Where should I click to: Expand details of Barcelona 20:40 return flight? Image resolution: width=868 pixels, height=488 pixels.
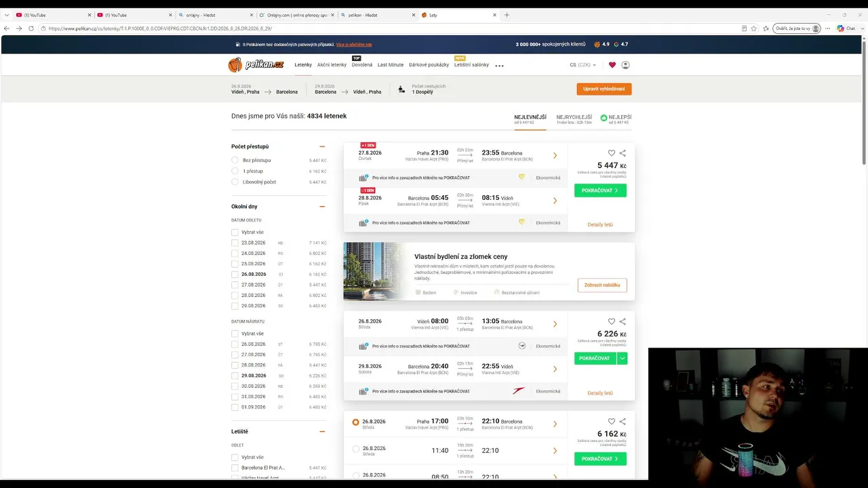pos(555,369)
